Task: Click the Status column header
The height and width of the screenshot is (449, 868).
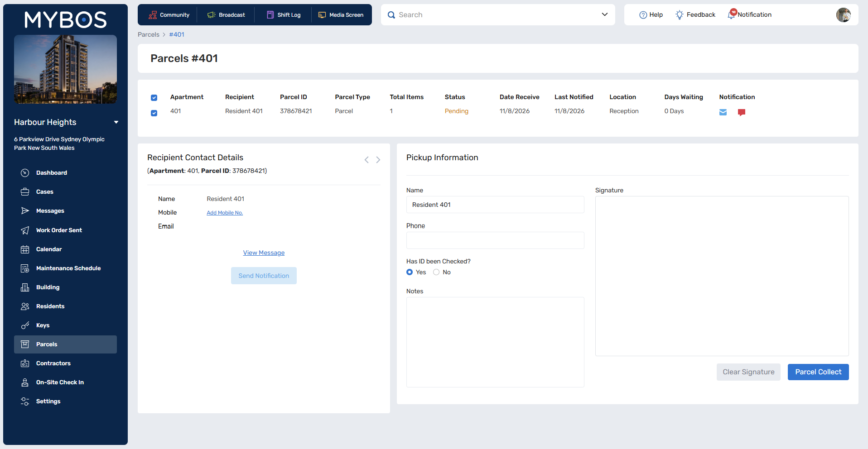Action: coord(455,97)
